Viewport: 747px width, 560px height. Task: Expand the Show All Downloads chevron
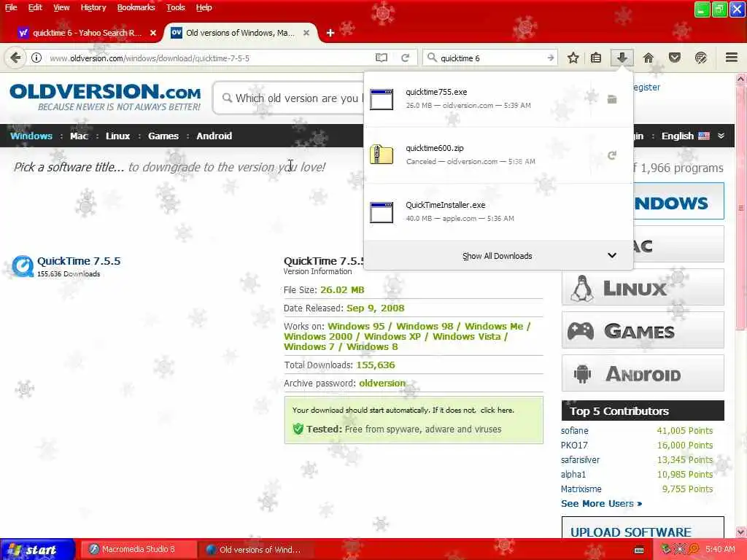coord(612,256)
